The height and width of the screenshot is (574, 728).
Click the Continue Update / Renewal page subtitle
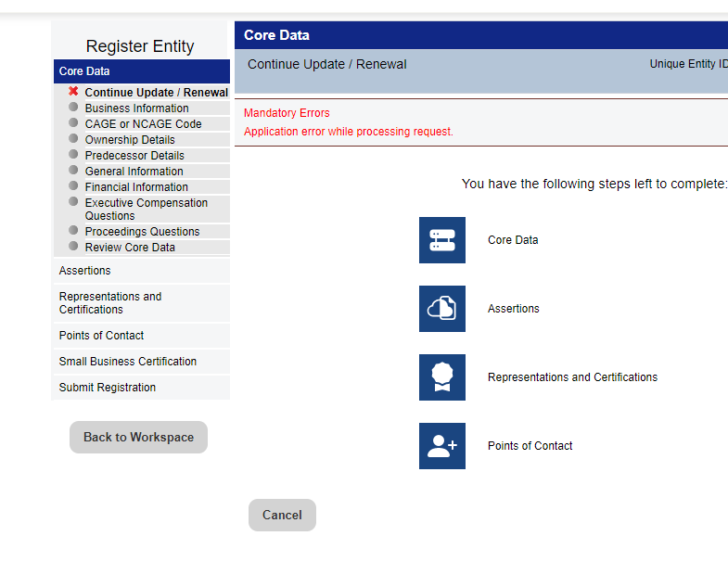click(326, 64)
